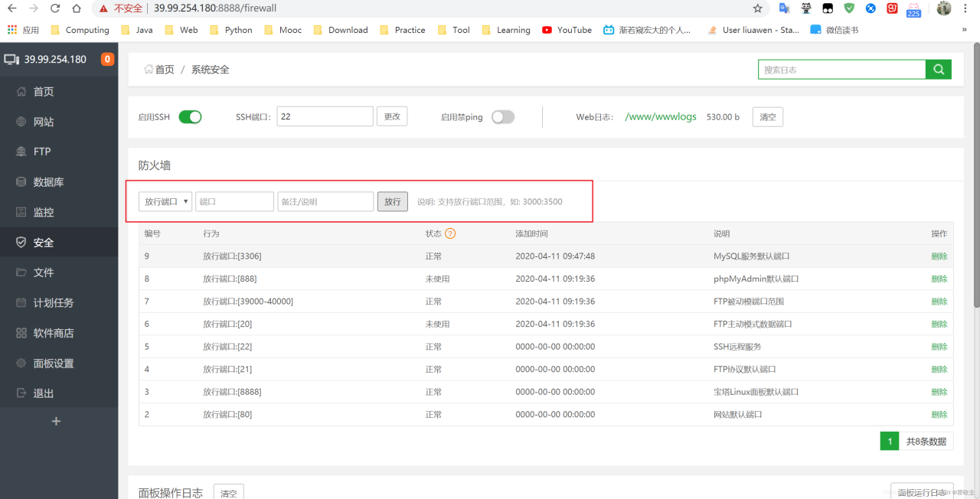Show more bookmarks with the chevron
Screen dimensions: 980x499
point(964,30)
